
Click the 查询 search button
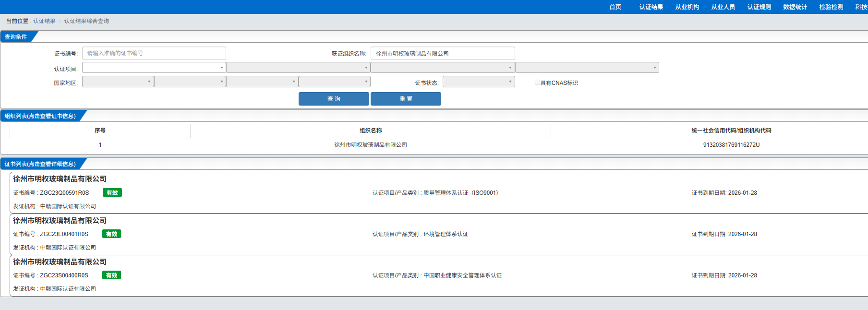pos(334,99)
